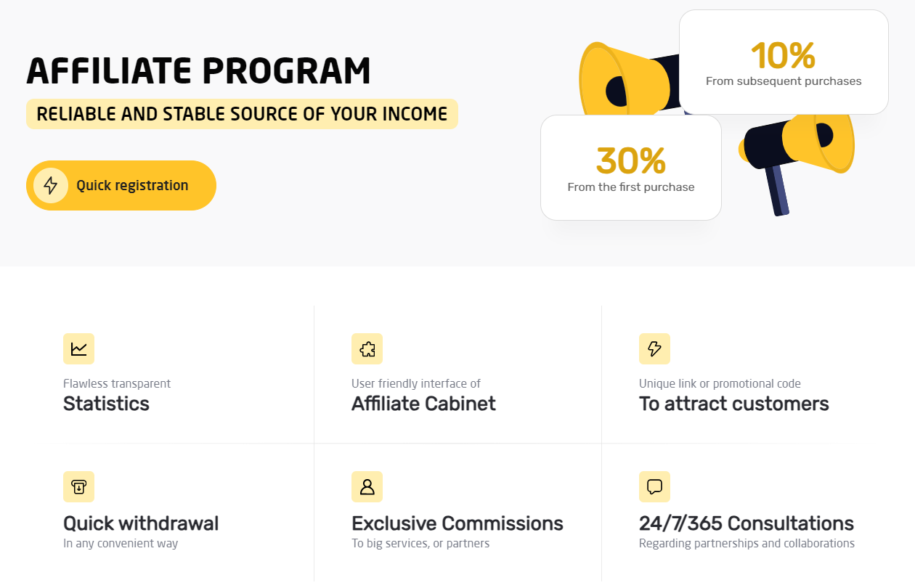Viewport: 915px width, 588px height.
Task: Click the 24/7/365 Consultations heading
Action: coord(747,523)
